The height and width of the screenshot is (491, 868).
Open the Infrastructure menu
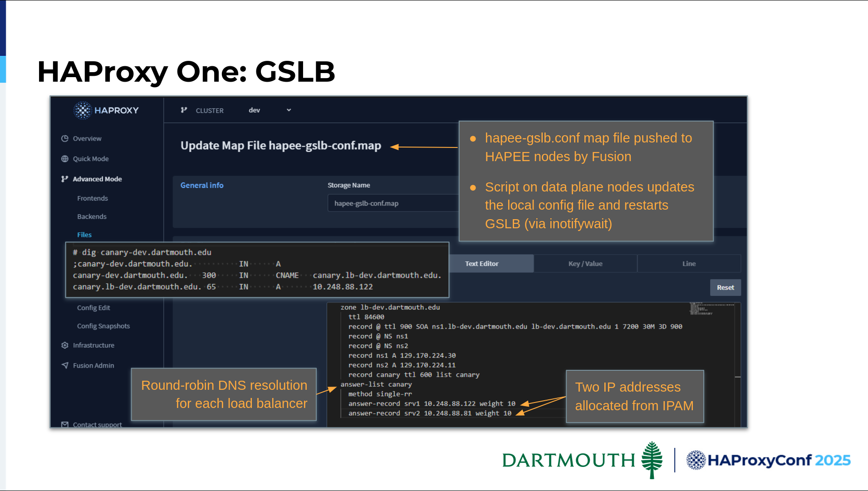(93, 345)
